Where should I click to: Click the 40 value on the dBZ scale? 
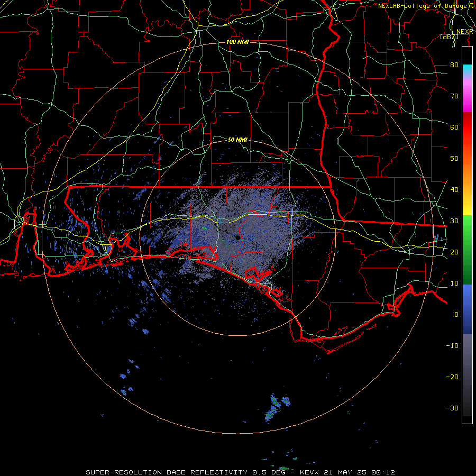coord(454,190)
